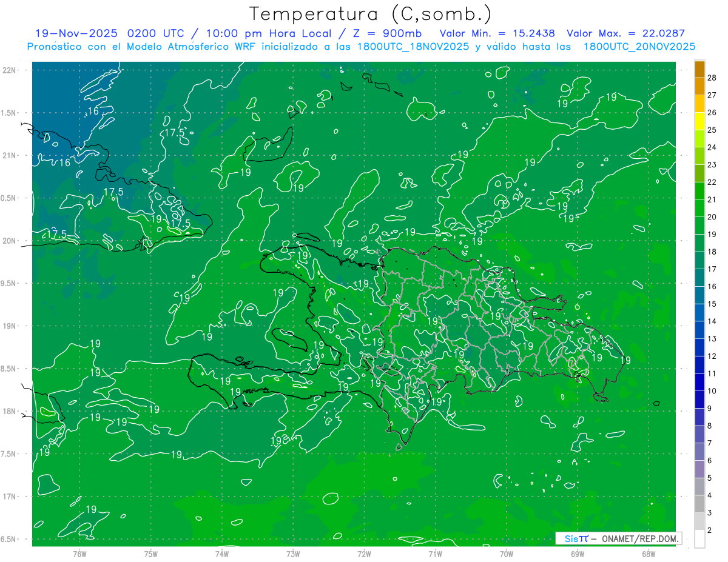Click the dark blue legend swatch between 10 and 11
728x562 pixels.
(699, 383)
